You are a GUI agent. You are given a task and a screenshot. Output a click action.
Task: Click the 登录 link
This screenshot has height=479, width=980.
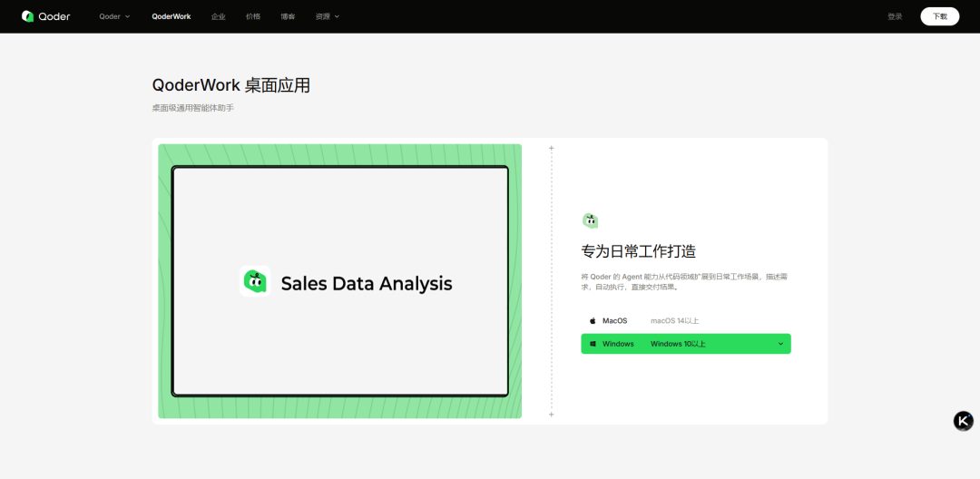[895, 16]
